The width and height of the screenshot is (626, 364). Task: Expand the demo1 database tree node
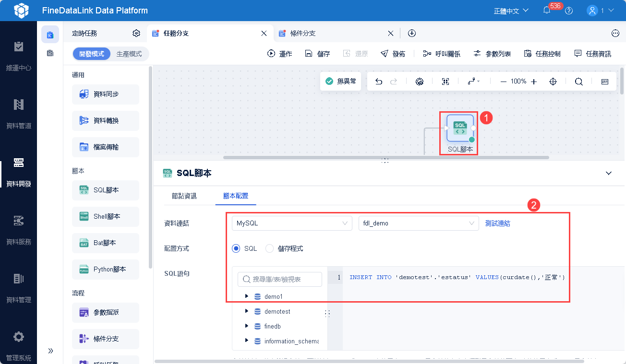[247, 296]
